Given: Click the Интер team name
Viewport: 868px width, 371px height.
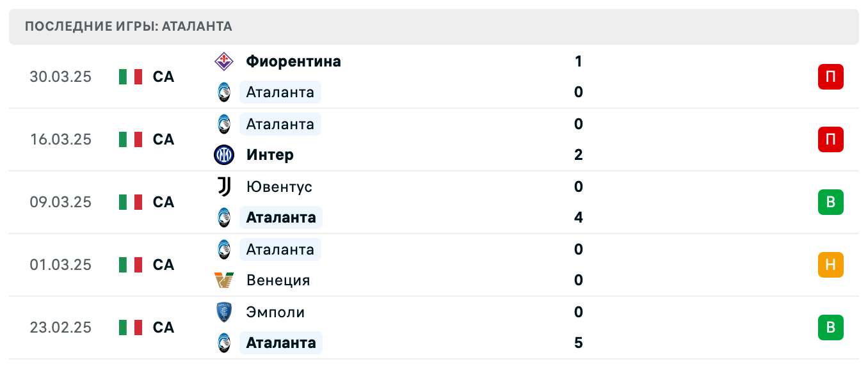Looking at the screenshot, I should click(x=269, y=155).
